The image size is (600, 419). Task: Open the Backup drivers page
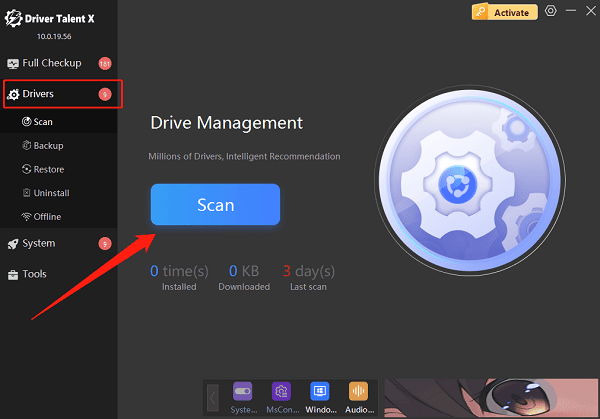point(47,146)
